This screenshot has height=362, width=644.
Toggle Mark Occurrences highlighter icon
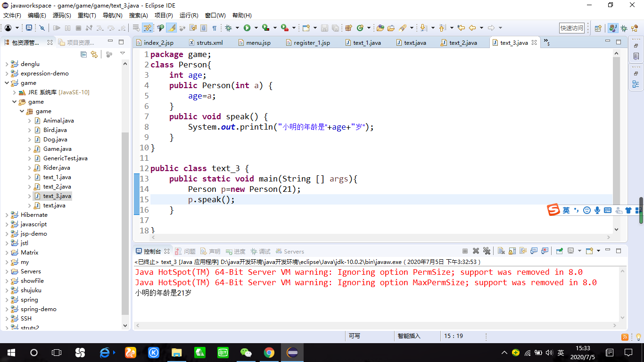coord(172,28)
